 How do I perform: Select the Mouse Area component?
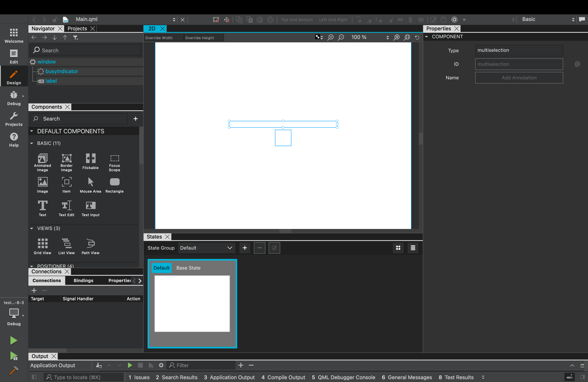(90, 185)
